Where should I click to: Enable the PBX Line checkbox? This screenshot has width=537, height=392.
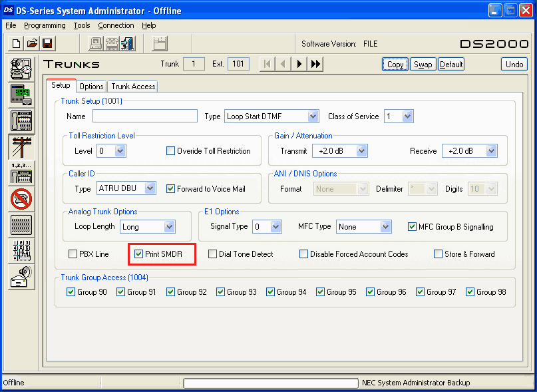point(73,254)
